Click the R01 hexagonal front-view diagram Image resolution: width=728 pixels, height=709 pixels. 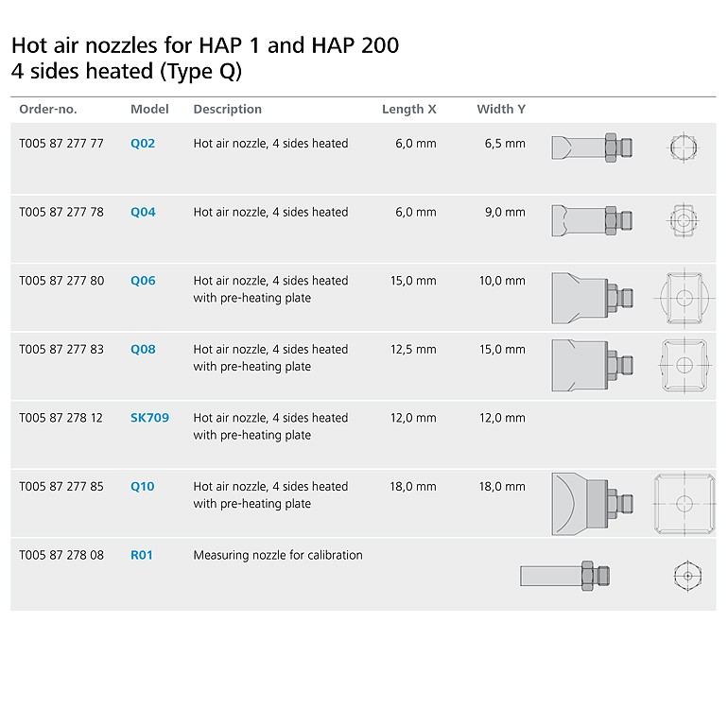pos(687,576)
